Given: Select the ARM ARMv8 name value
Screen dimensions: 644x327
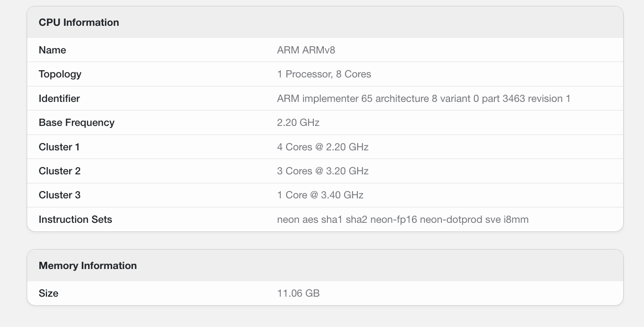Looking at the screenshot, I should (306, 50).
